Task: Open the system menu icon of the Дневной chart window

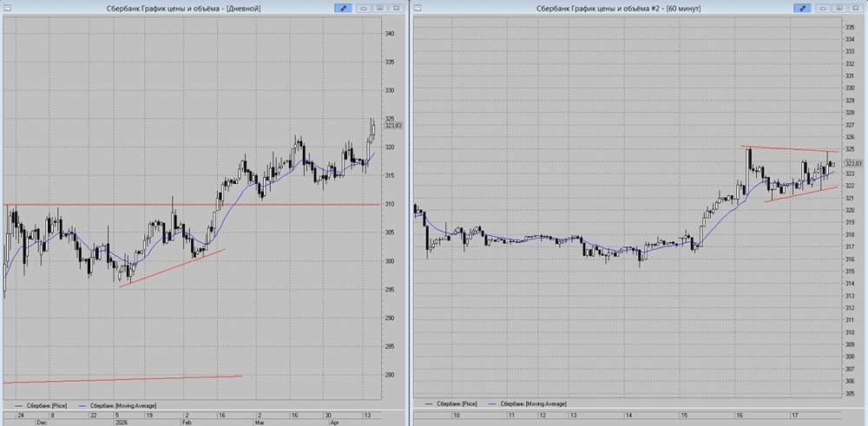Action: [8, 9]
